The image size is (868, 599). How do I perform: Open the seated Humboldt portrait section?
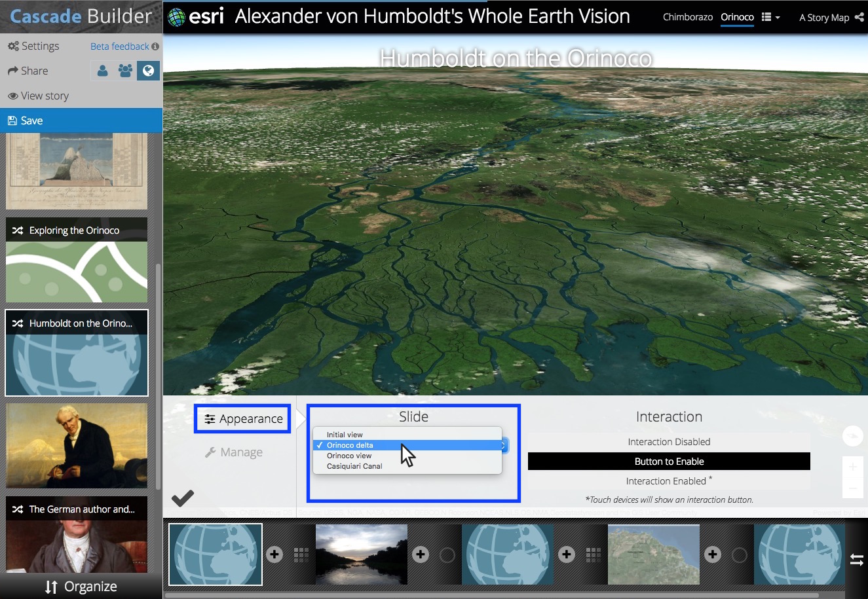[77, 446]
